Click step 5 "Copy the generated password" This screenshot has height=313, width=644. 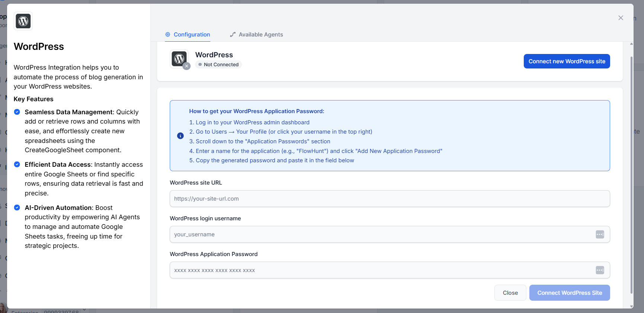pos(272,160)
